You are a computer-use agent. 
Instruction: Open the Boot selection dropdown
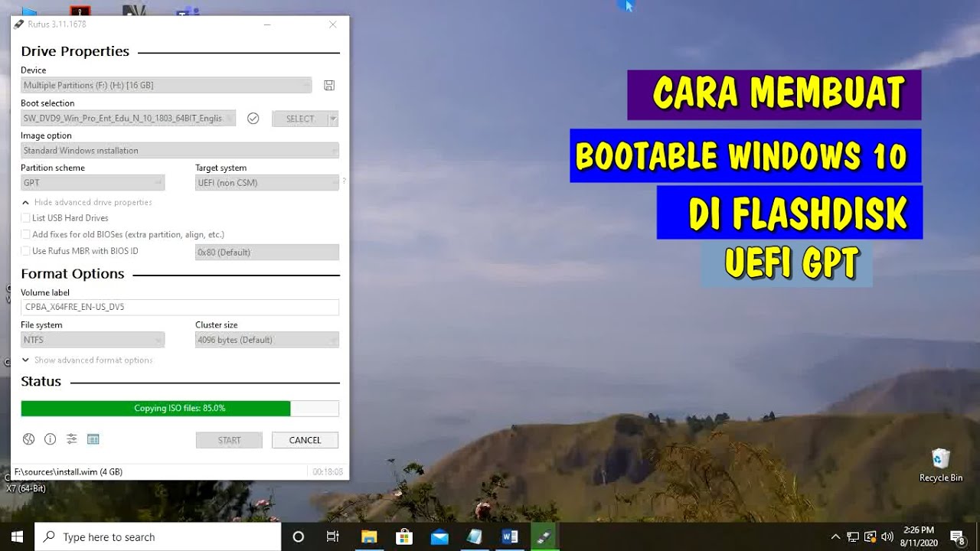tap(128, 119)
